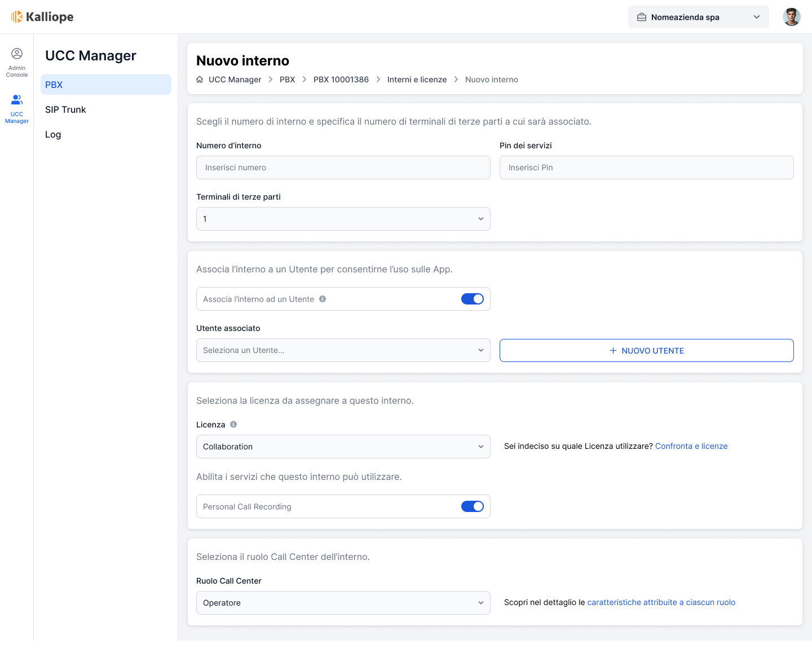Image resolution: width=812 pixels, height=662 pixels.
Task: Click the home icon in breadcrumb
Action: (x=200, y=80)
